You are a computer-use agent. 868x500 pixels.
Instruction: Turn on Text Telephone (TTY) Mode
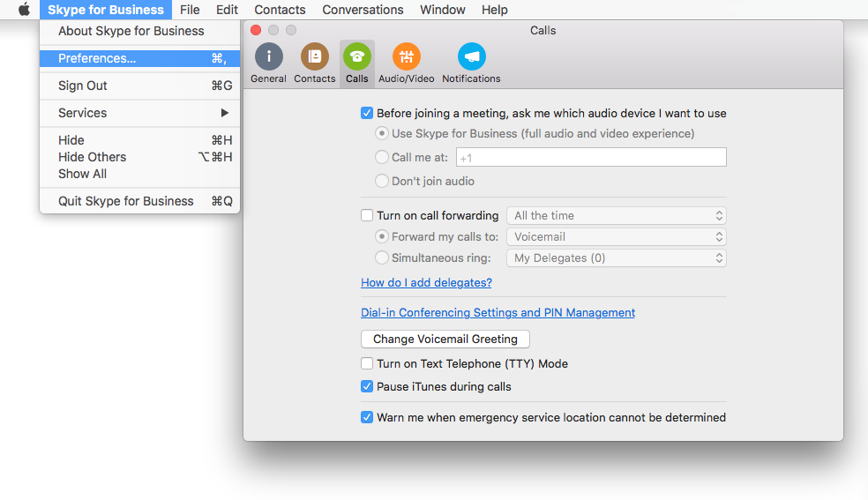click(367, 363)
